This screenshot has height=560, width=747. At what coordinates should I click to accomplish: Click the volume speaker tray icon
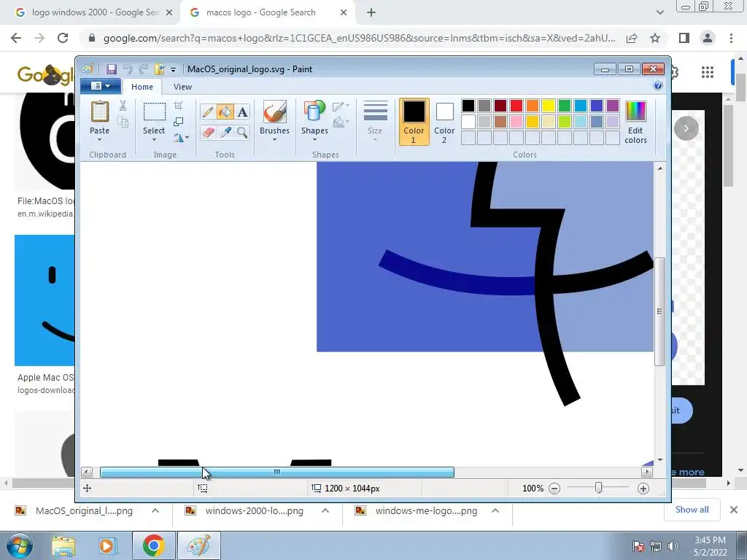coord(673,545)
